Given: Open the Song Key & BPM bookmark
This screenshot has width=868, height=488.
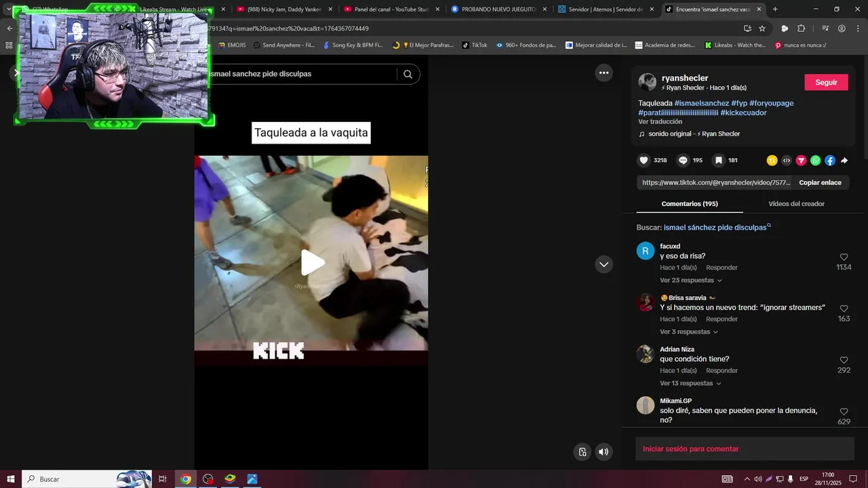Looking at the screenshot, I should pyautogui.click(x=353, y=45).
